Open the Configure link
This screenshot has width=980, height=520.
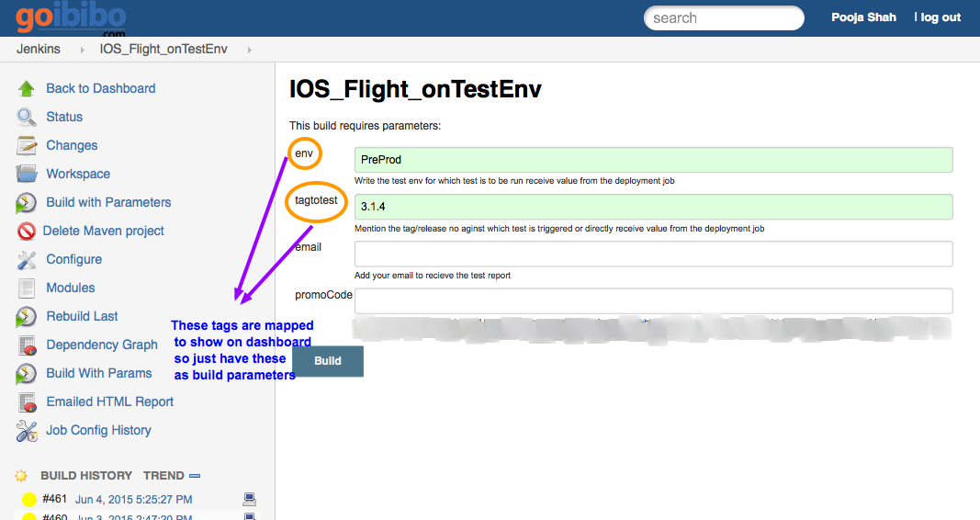tap(73, 259)
